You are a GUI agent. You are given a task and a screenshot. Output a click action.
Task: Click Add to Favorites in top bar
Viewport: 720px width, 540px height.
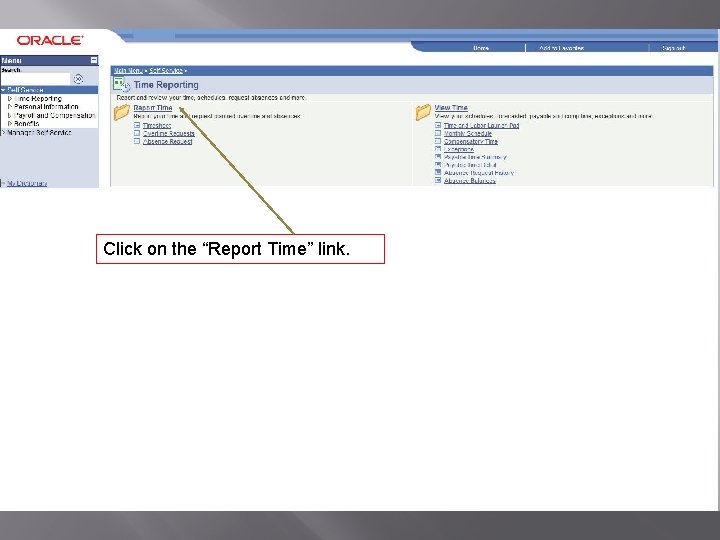click(x=561, y=48)
